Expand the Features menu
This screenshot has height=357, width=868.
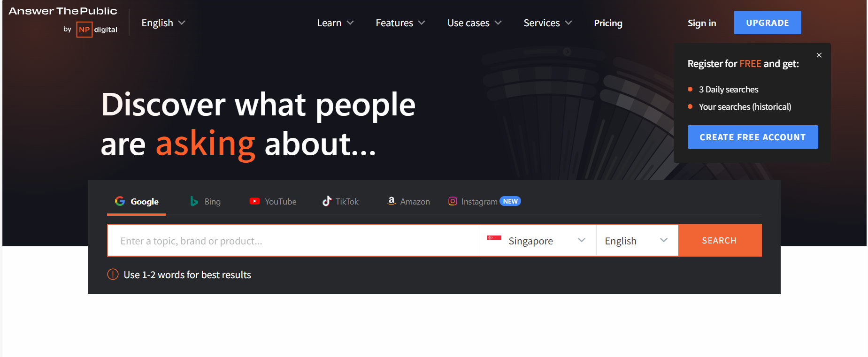400,23
